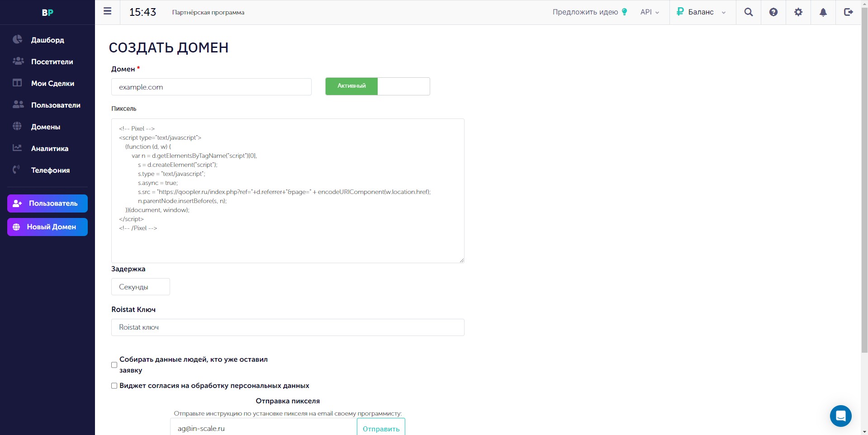Click the 15:43 clock text
This screenshot has height=435, width=868.
[x=142, y=12]
